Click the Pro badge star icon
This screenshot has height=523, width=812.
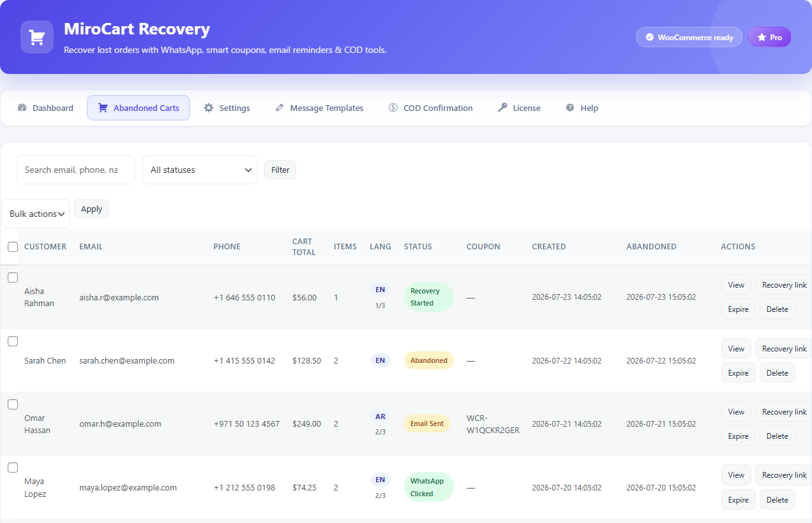(762, 38)
